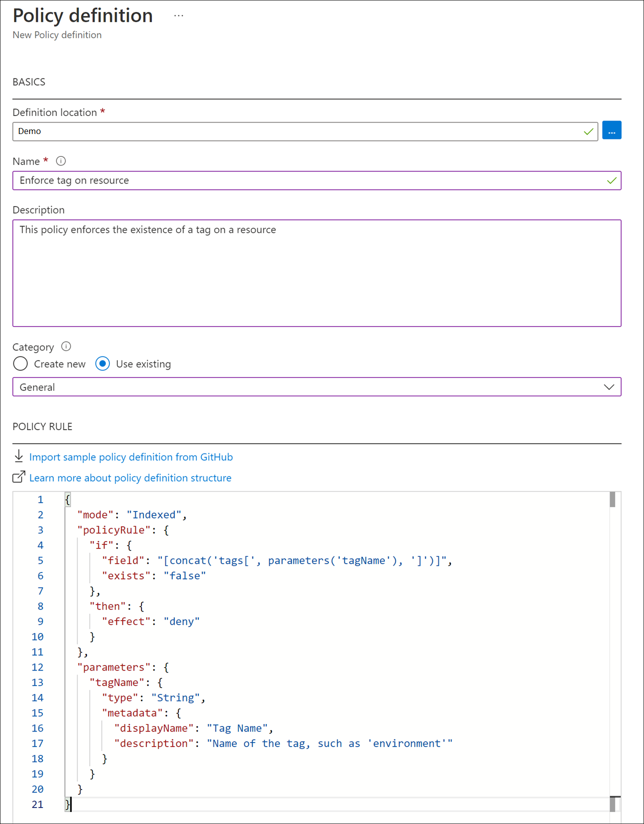Click the "displayName": "Tag Name" line
The height and width of the screenshot is (824, 644).
tap(194, 728)
